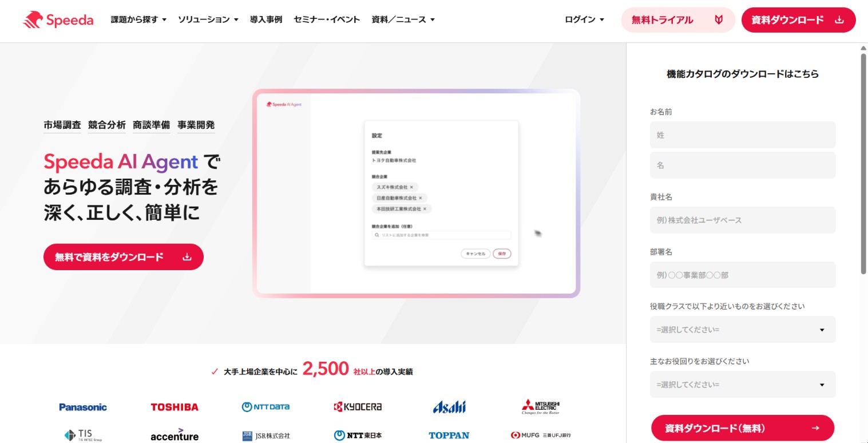The height and width of the screenshot is (443, 868).
Task: Focus the 姓 input field
Action: (x=743, y=135)
